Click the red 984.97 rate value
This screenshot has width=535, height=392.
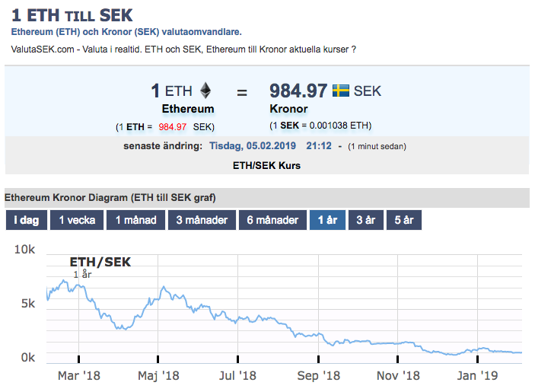coord(172,127)
